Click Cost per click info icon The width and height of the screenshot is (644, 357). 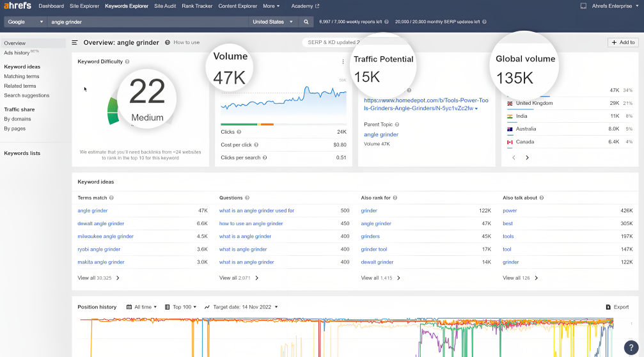tap(256, 145)
